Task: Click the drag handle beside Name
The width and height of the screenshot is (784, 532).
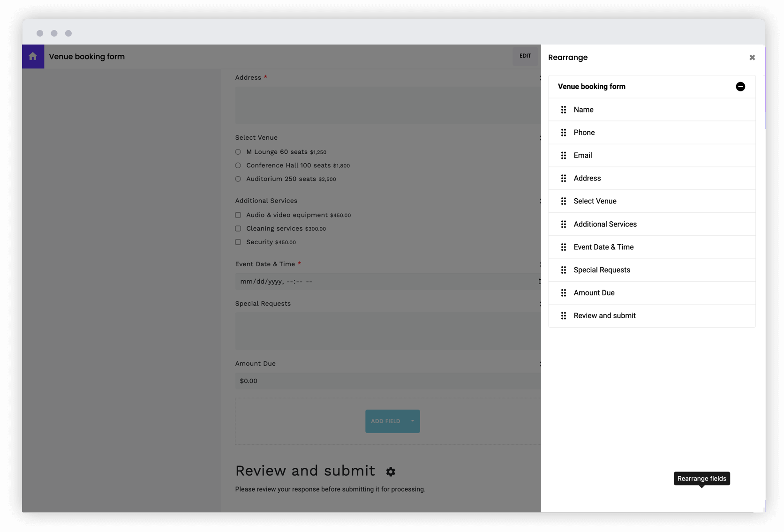Action: 563,109
